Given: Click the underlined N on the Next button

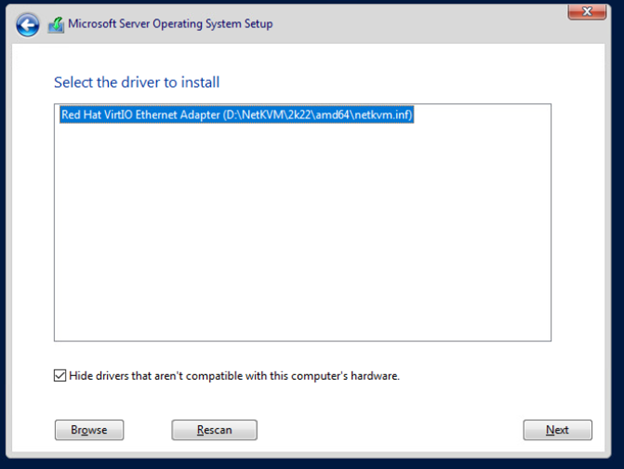Looking at the screenshot, I should [x=550, y=430].
